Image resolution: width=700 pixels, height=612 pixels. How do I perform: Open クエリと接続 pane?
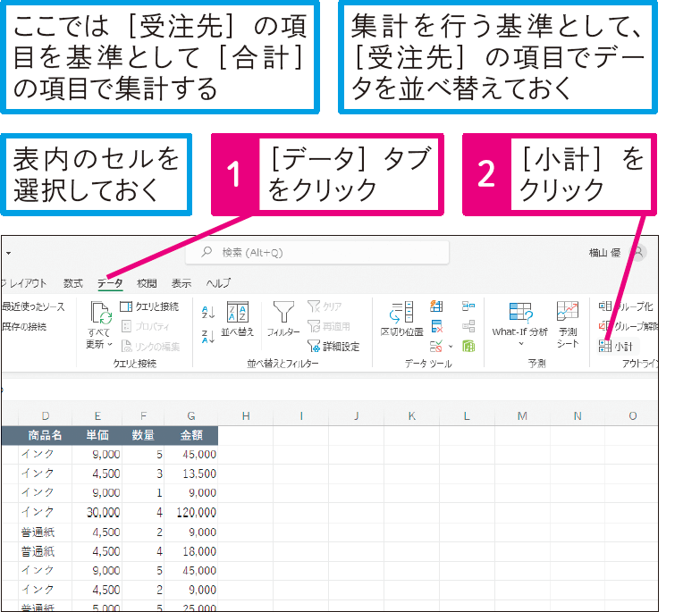(x=149, y=306)
